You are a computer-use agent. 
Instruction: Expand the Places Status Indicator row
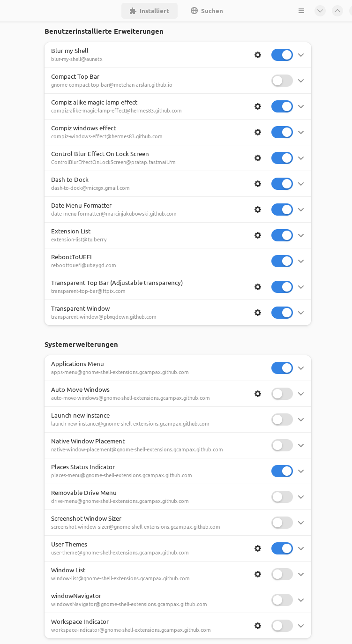coord(301,471)
